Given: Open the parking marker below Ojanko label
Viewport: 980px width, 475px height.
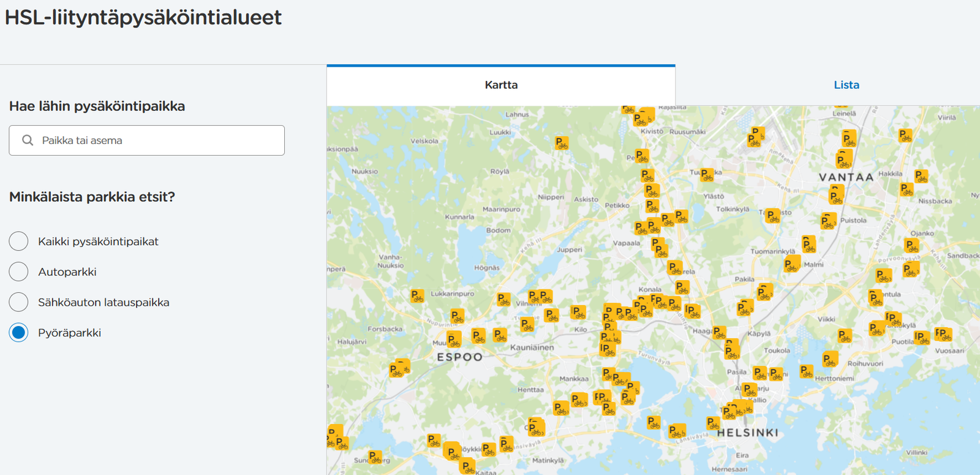Looking at the screenshot, I should click(x=912, y=246).
